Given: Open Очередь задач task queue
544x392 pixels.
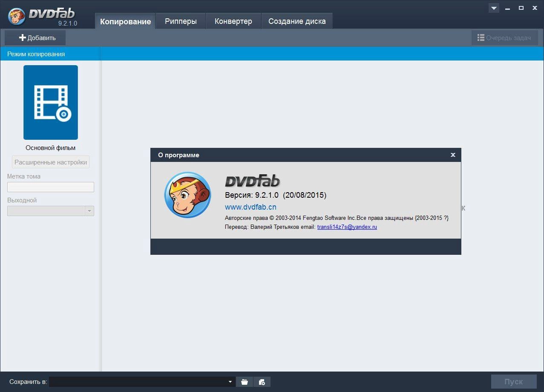Looking at the screenshot, I should coord(505,37).
